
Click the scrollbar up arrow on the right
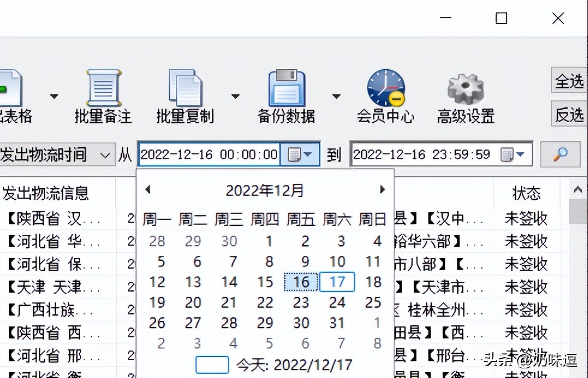(x=577, y=189)
